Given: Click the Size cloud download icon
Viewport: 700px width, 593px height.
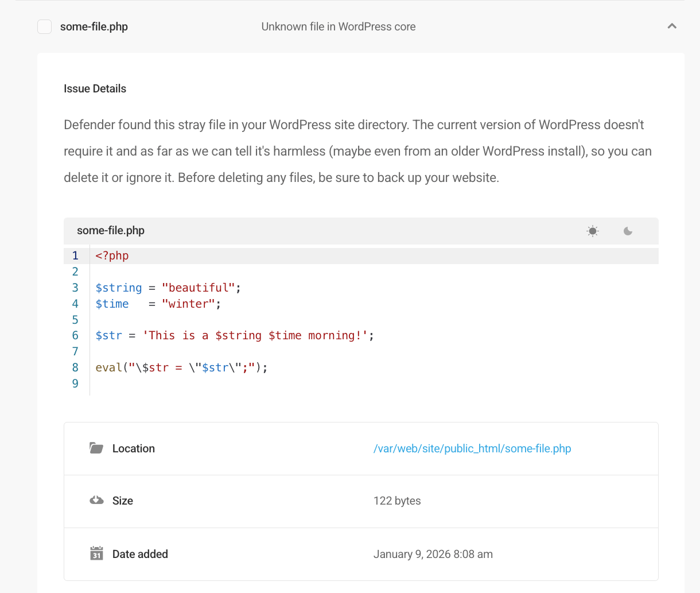Looking at the screenshot, I should pyautogui.click(x=96, y=501).
